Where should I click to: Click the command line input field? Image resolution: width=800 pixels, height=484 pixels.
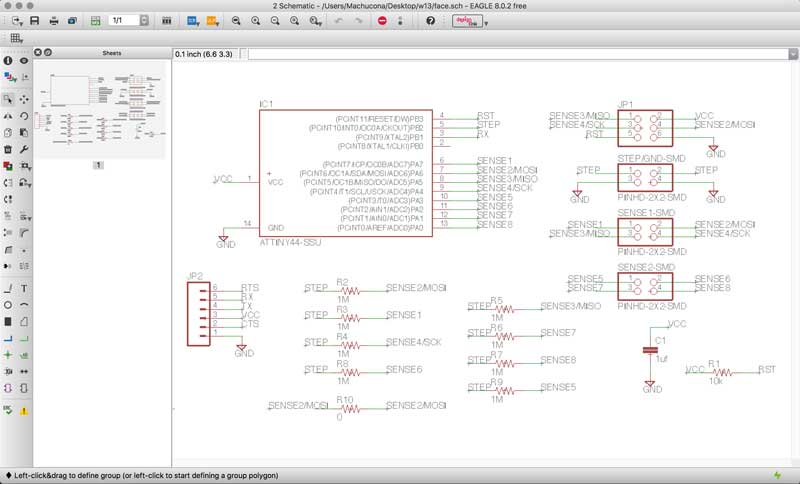(518, 54)
